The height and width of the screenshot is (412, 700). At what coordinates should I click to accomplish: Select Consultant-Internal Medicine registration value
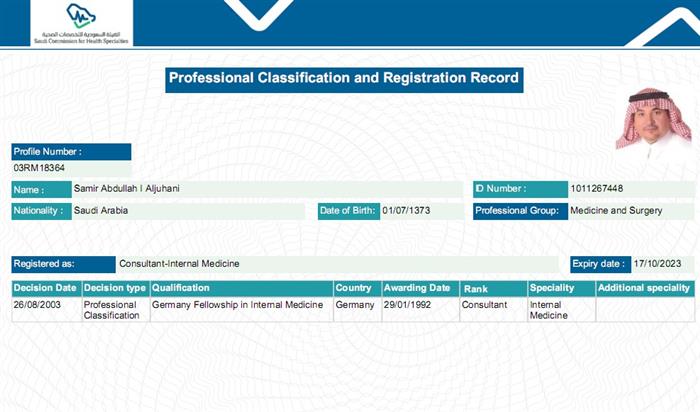pos(179,264)
